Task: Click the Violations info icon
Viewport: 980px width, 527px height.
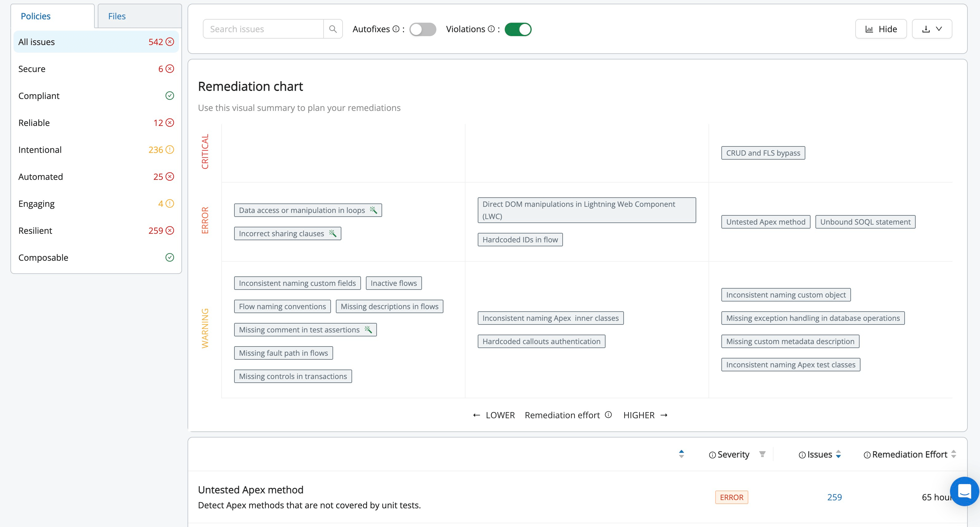Action: pyautogui.click(x=491, y=29)
